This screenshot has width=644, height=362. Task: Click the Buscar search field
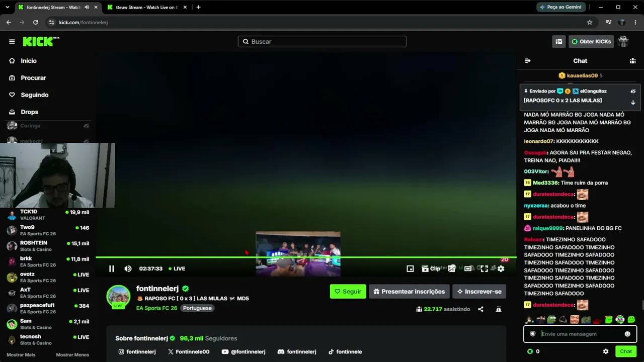click(322, 42)
